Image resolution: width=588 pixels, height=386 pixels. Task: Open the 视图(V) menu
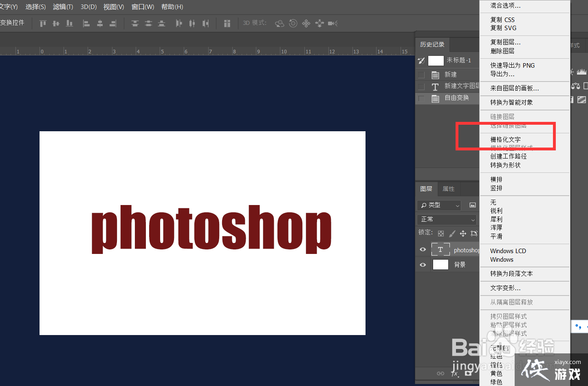[x=114, y=7]
